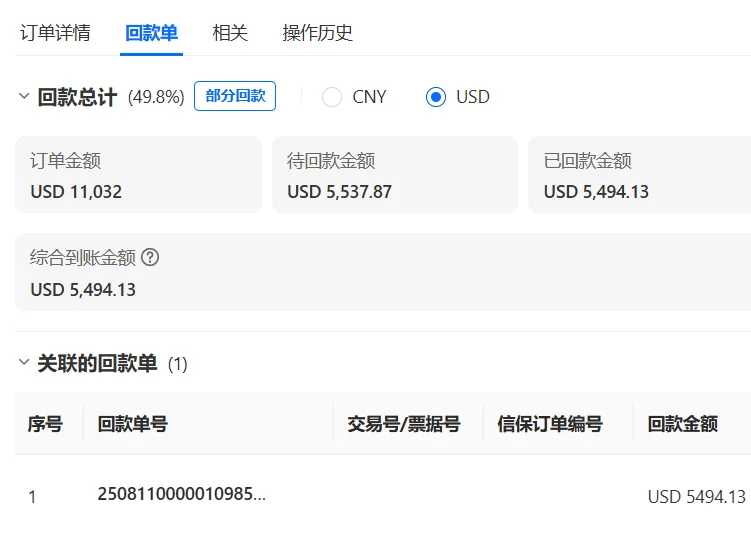This screenshot has width=751, height=534.
Task: Select the CNY currency radio button
Action: tap(332, 97)
